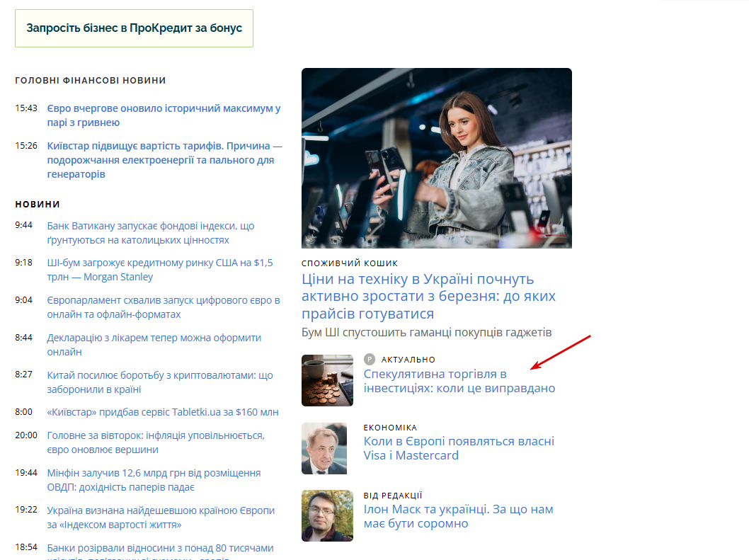This screenshot has width=749, height=560.
Task: Click the gray 'P' promo badge icon
Action: coord(370,360)
